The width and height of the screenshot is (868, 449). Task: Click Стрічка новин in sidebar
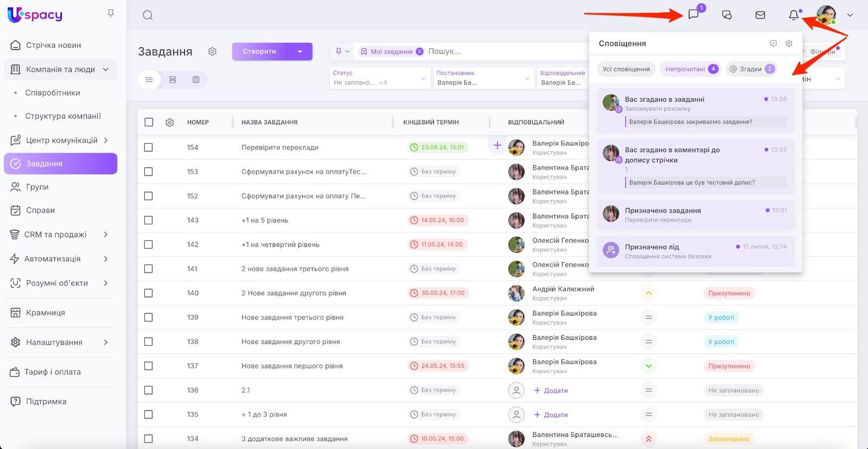[x=53, y=45]
